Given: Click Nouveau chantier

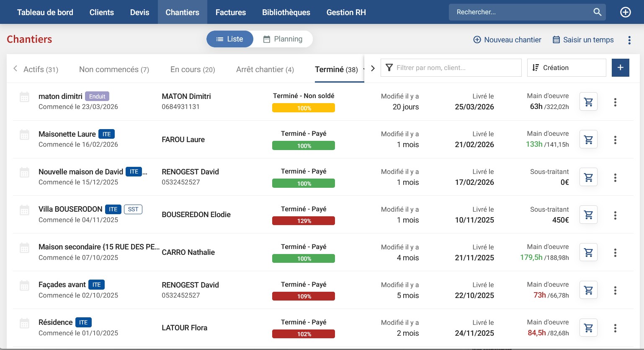Looking at the screenshot, I should pyautogui.click(x=507, y=40).
